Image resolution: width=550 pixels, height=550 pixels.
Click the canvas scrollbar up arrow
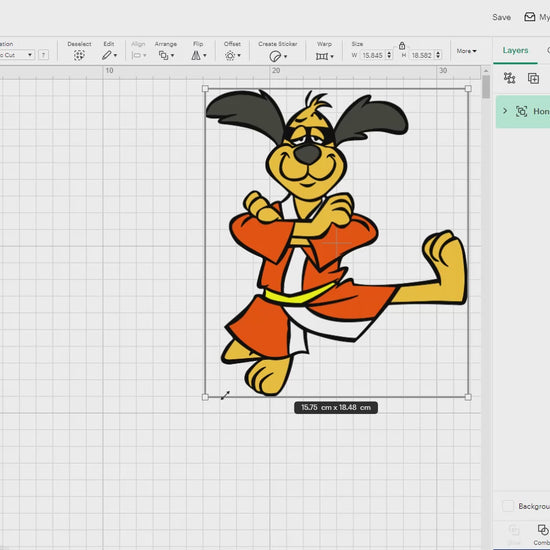pyautogui.click(x=486, y=71)
